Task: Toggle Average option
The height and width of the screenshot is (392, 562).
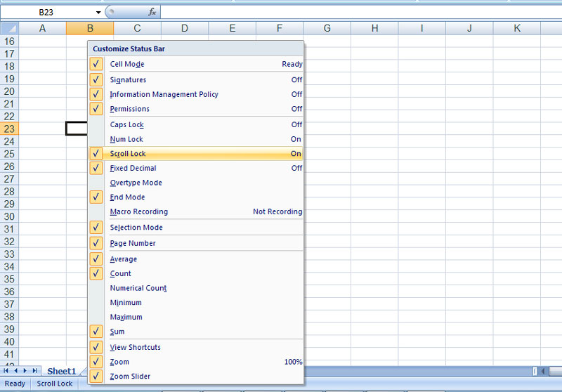Action: click(x=196, y=259)
